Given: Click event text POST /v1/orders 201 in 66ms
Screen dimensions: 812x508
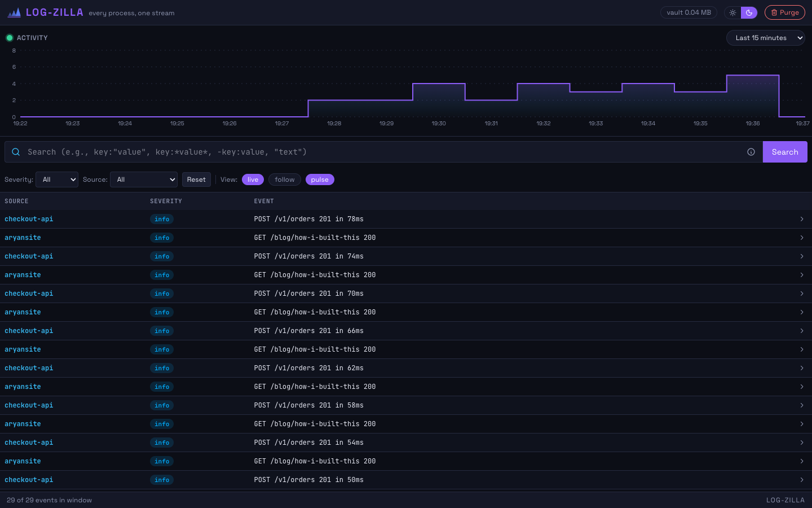Looking at the screenshot, I should (x=309, y=331).
